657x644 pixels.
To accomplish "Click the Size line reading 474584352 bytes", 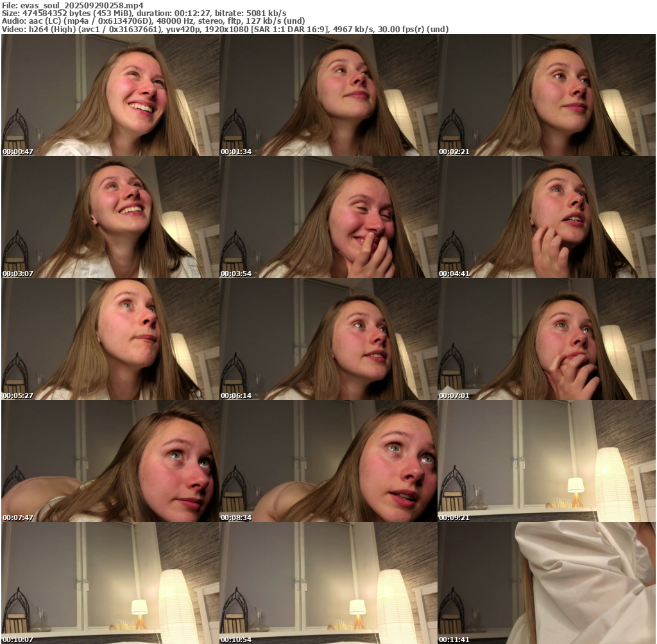I will [x=144, y=13].
